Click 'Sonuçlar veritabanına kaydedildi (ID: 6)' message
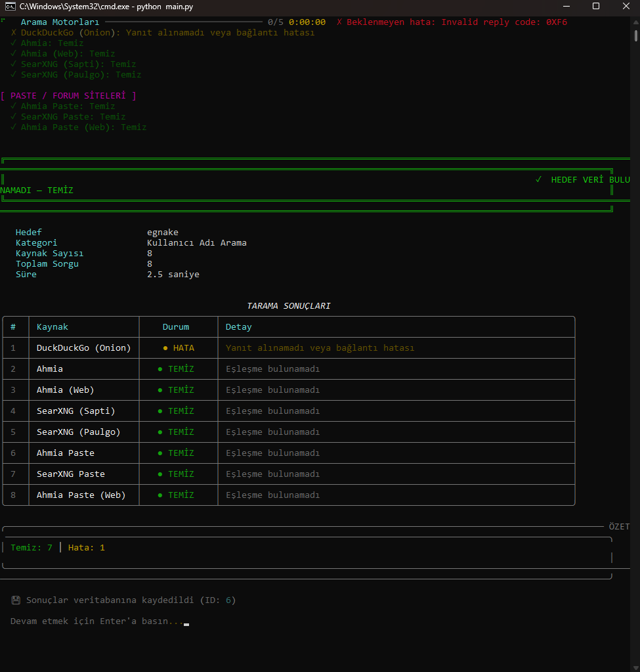 (131, 600)
